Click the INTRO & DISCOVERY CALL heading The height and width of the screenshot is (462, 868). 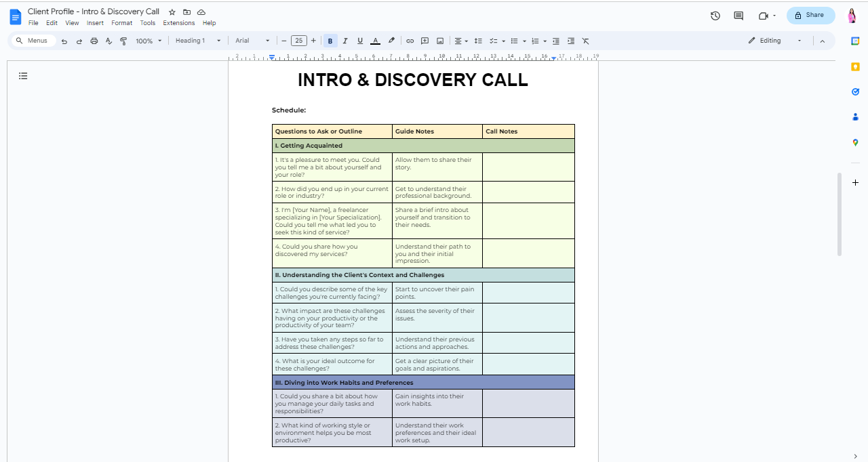413,80
